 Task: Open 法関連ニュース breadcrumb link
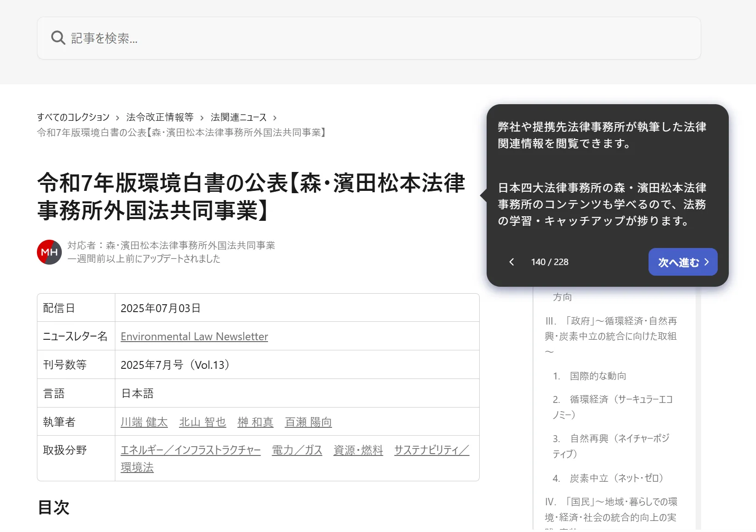pos(238,117)
